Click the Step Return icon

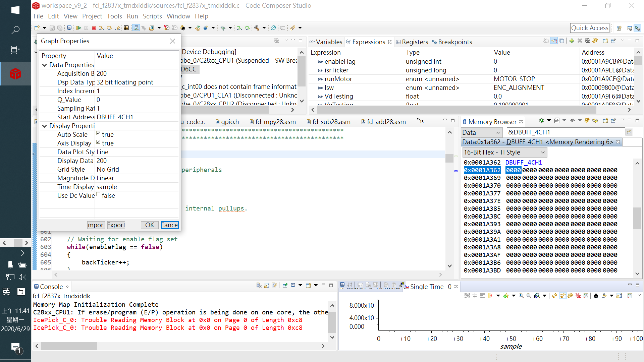click(x=117, y=28)
